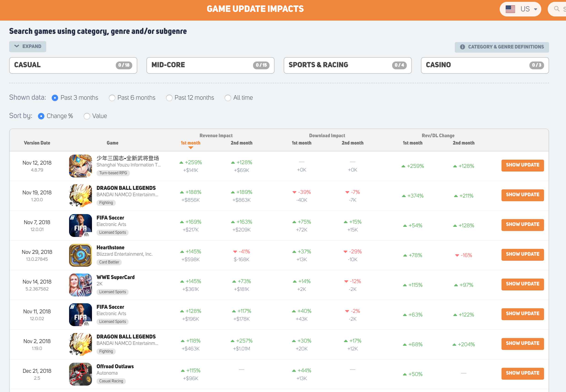Sort by Value option

[87, 116]
